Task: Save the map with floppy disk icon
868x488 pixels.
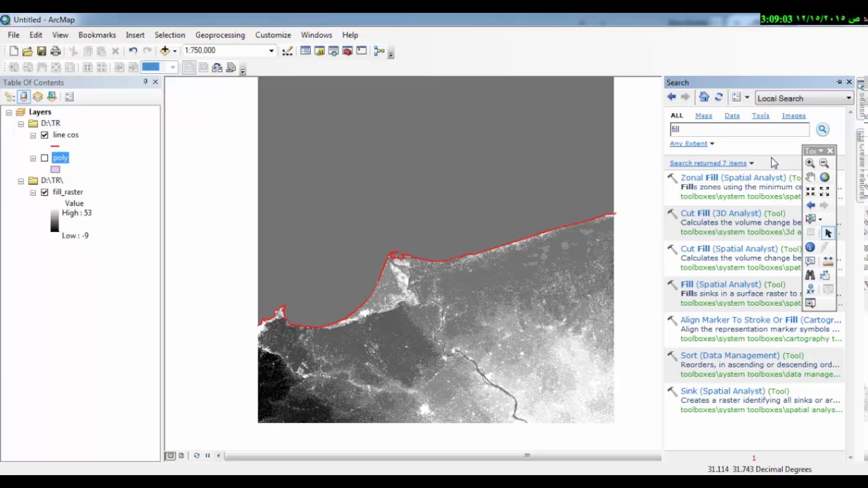Action: coord(41,51)
